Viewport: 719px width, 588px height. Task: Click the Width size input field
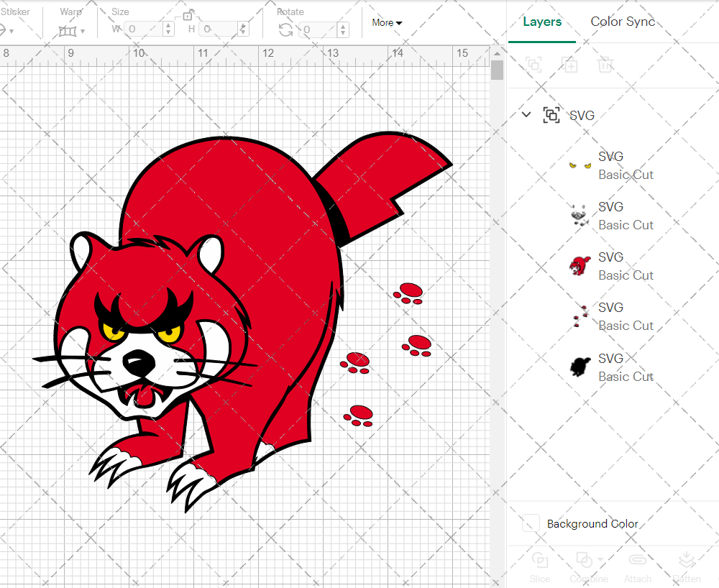tap(147, 29)
